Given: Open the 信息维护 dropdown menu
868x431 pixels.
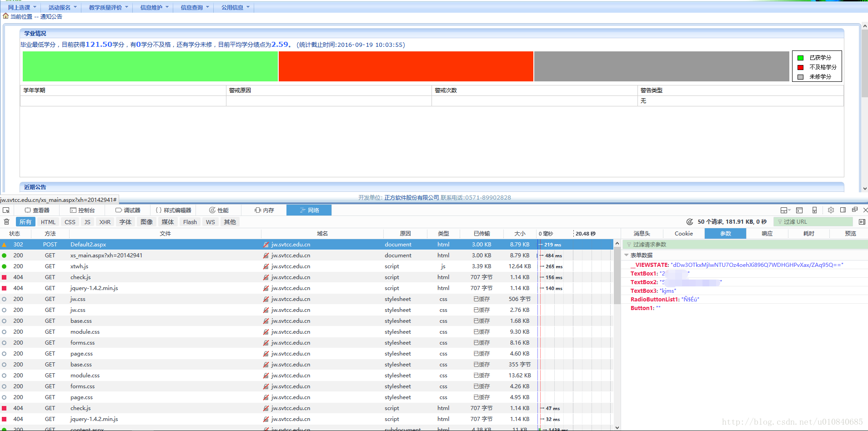Looking at the screenshot, I should click(x=154, y=7).
